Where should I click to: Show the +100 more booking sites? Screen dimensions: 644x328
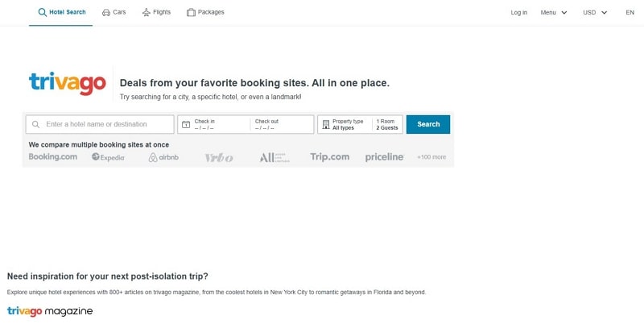431,157
